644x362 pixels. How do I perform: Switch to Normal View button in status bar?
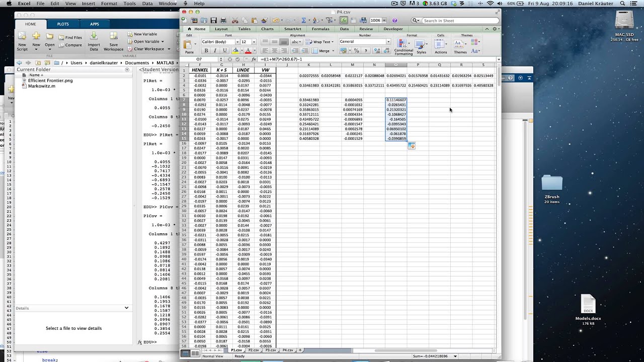(x=186, y=353)
